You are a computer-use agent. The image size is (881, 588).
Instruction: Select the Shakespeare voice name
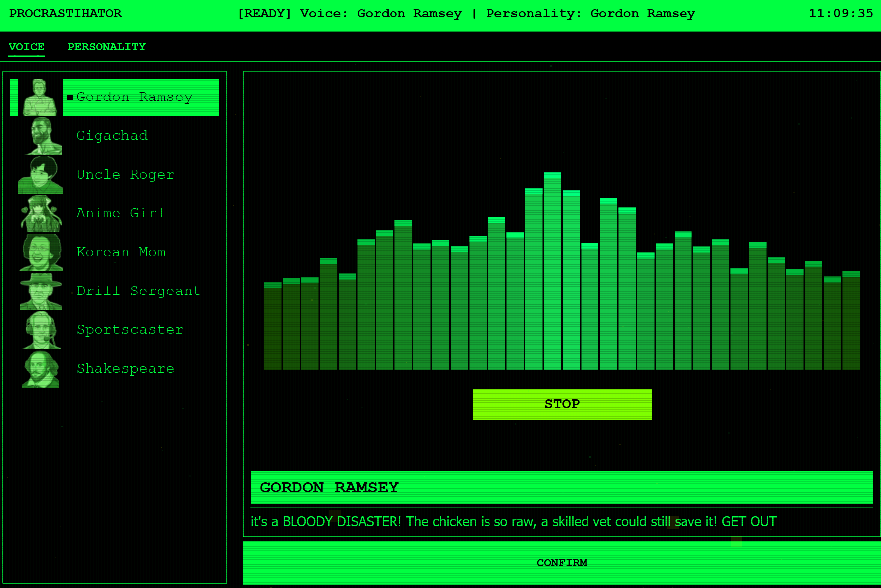125,369
